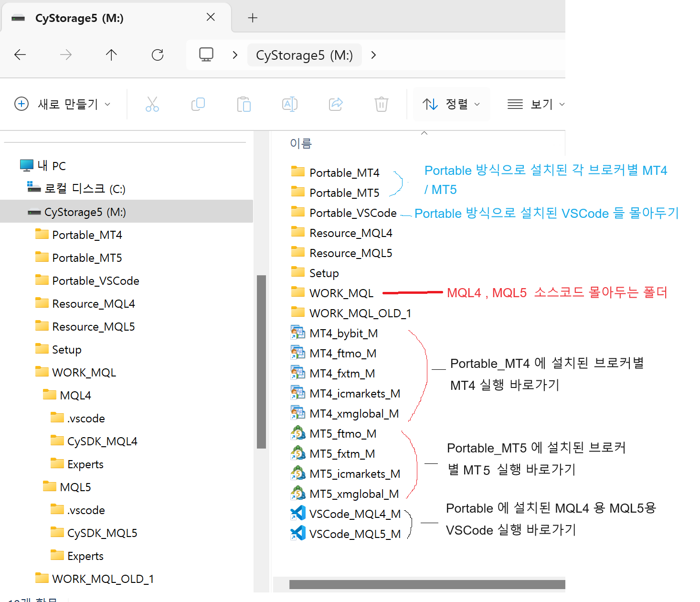
Task: Click the This PC monitor icon in address bar
Action: pyautogui.click(x=206, y=54)
